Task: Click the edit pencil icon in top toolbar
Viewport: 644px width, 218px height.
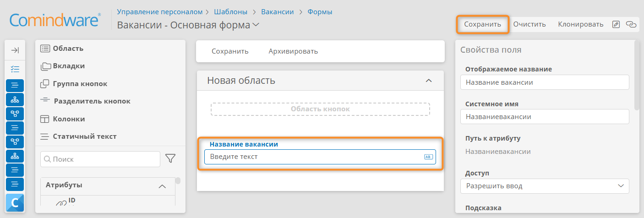Action: click(616, 24)
